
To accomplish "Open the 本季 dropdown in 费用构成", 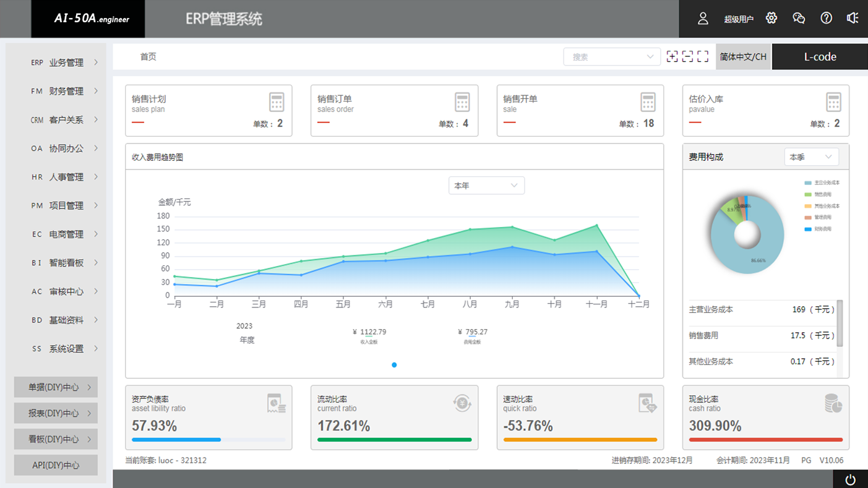I will tap(811, 157).
